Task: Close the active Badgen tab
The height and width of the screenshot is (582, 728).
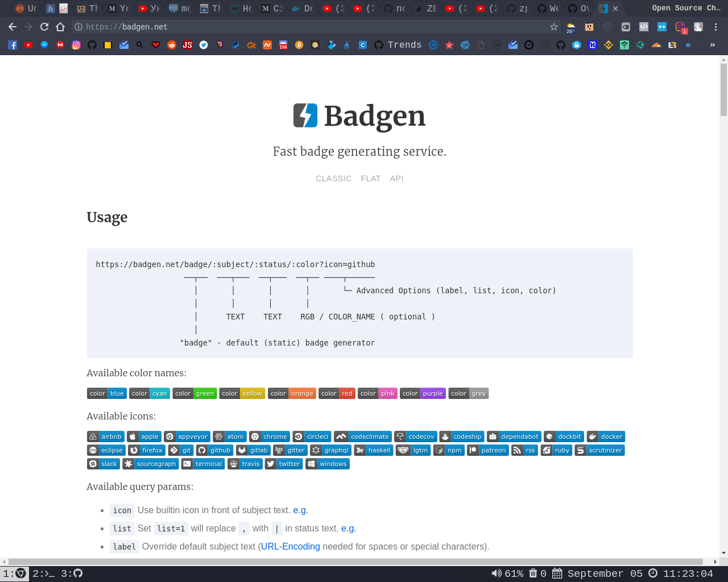Action: [615, 9]
